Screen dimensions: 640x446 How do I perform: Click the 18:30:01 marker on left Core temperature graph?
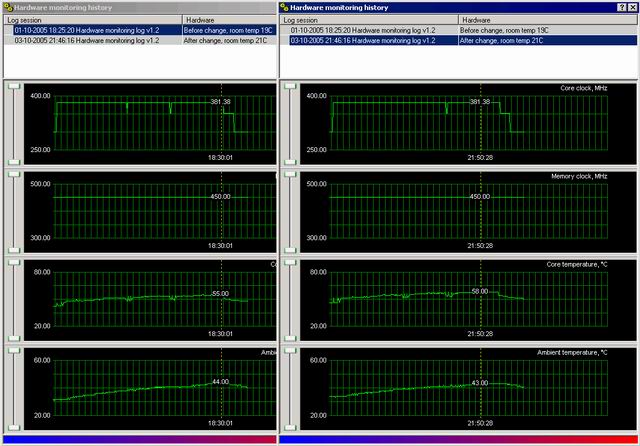(x=221, y=334)
